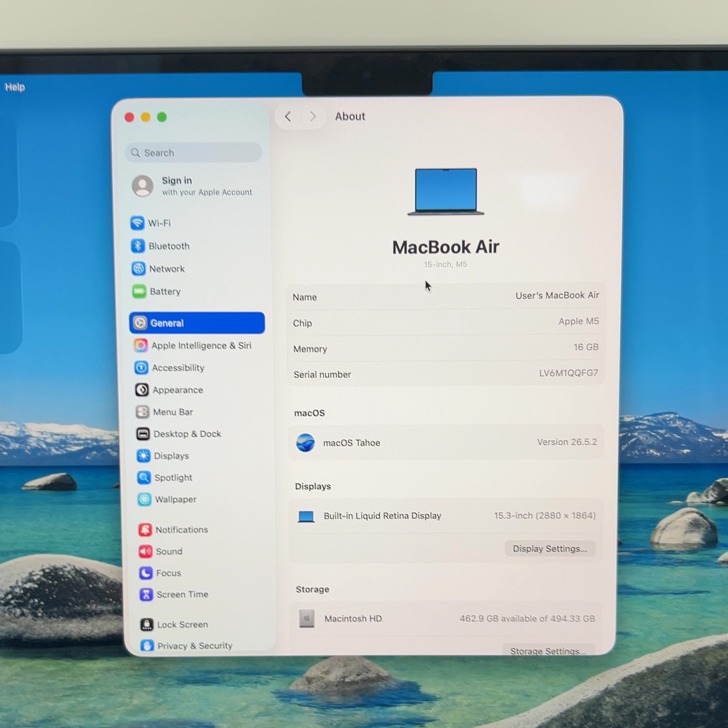Viewport: 728px width, 728px height.
Task: Open the Help menu in menu bar
Action: pyautogui.click(x=15, y=87)
